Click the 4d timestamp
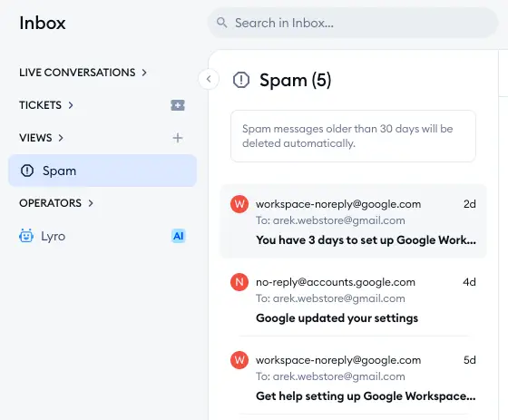The height and width of the screenshot is (420, 508). coord(470,282)
